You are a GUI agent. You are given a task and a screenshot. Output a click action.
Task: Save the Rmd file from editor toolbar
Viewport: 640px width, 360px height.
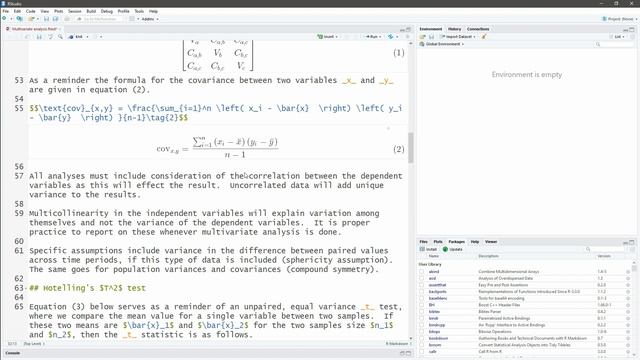click(x=39, y=37)
